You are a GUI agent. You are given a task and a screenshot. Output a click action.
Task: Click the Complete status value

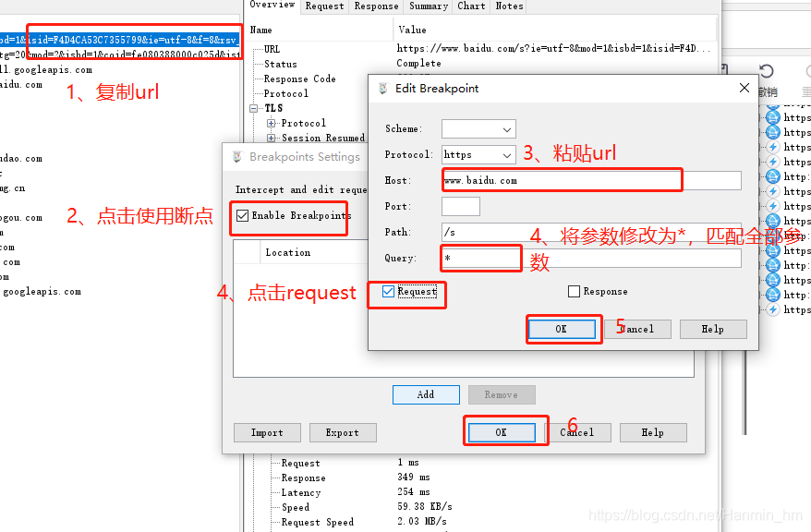[419, 63]
